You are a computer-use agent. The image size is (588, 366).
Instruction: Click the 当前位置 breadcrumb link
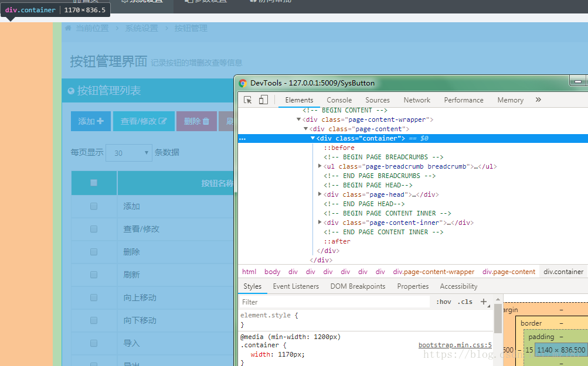point(92,28)
